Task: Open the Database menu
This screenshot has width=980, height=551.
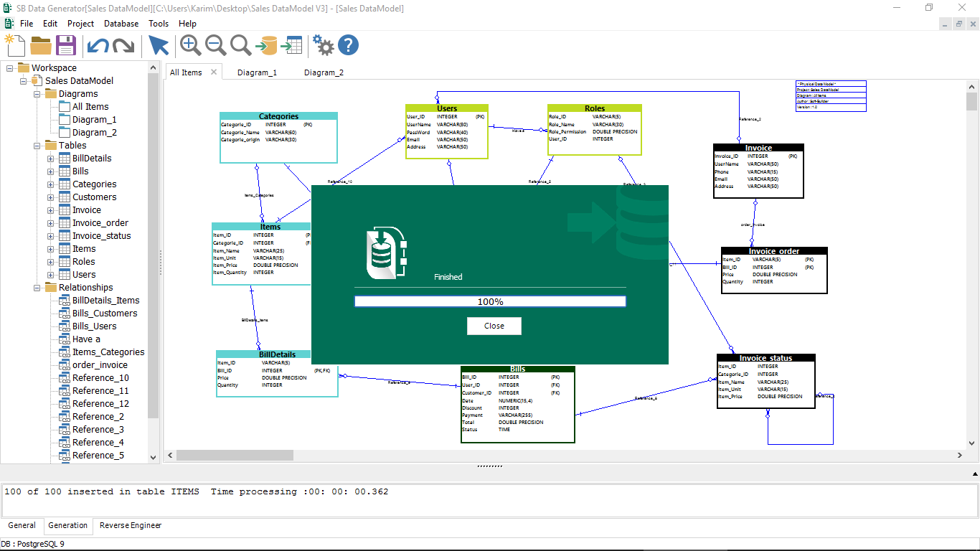Action: point(121,24)
